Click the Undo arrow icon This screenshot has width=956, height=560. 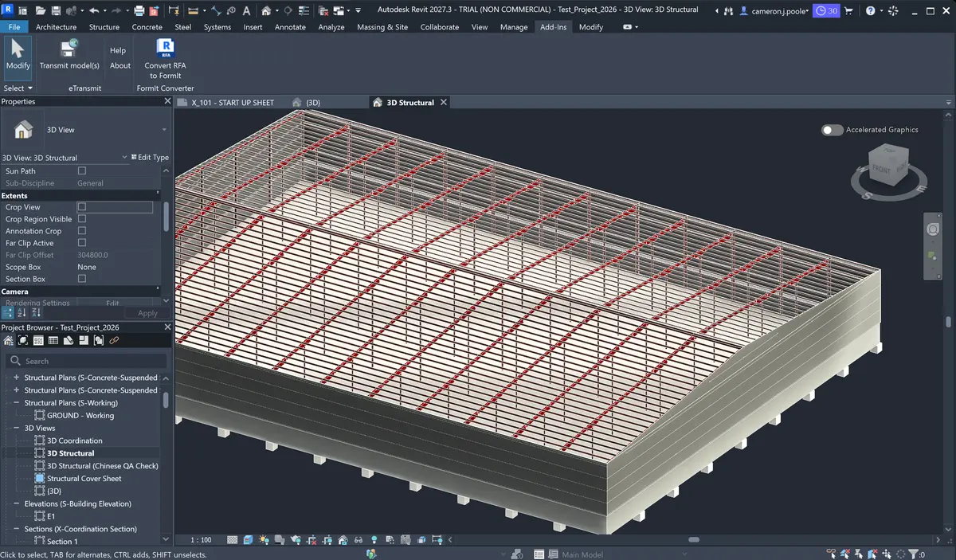coord(94,10)
